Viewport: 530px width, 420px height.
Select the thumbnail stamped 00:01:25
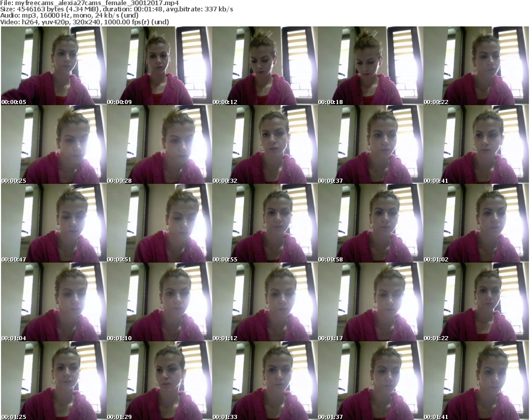click(53, 381)
